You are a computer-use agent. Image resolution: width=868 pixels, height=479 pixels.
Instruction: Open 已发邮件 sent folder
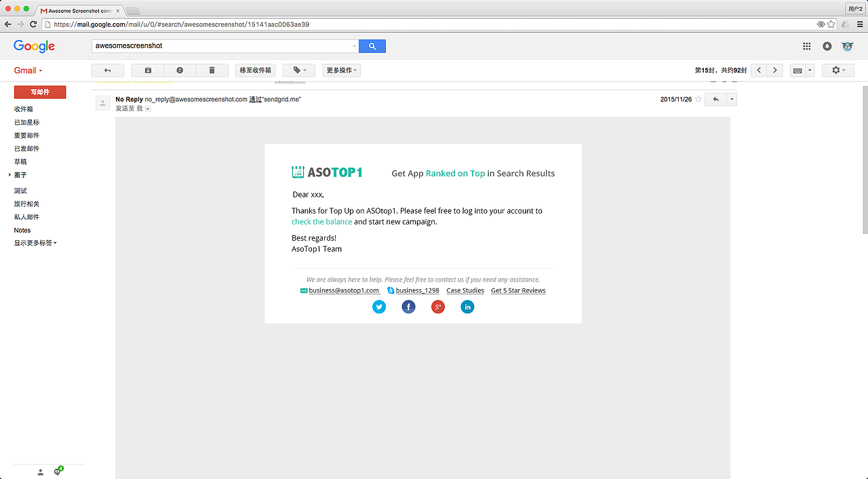pos(27,148)
